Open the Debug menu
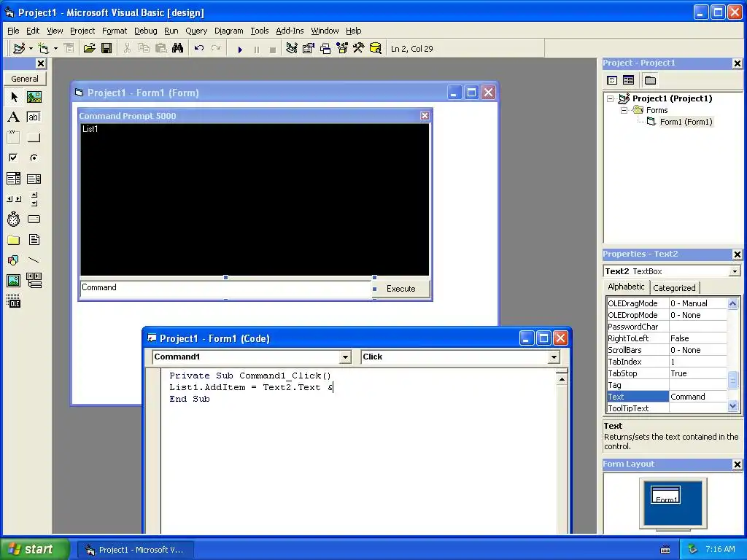This screenshot has width=747, height=560. point(146,31)
